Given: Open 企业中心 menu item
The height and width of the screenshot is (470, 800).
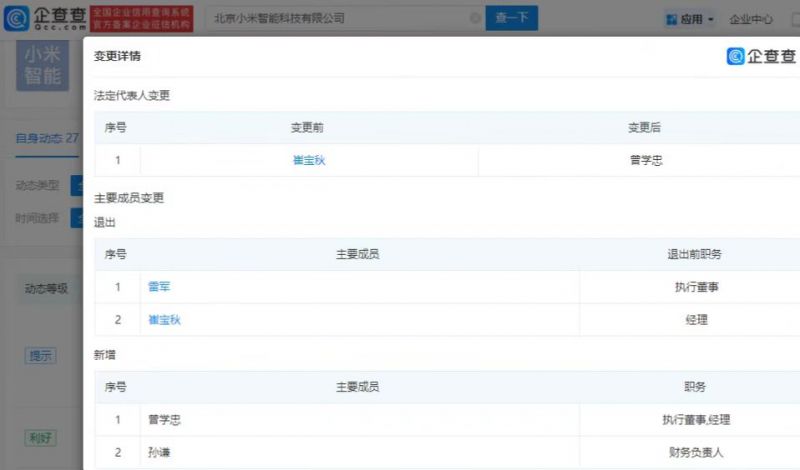Looking at the screenshot, I should click(x=751, y=19).
